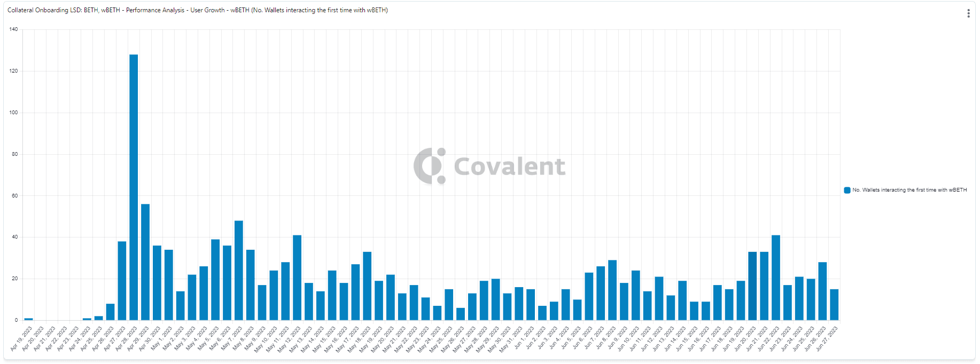The width and height of the screenshot is (980, 364).
Task: Click the Apr 19, 2023 x-axis label
Action: tap(22, 338)
